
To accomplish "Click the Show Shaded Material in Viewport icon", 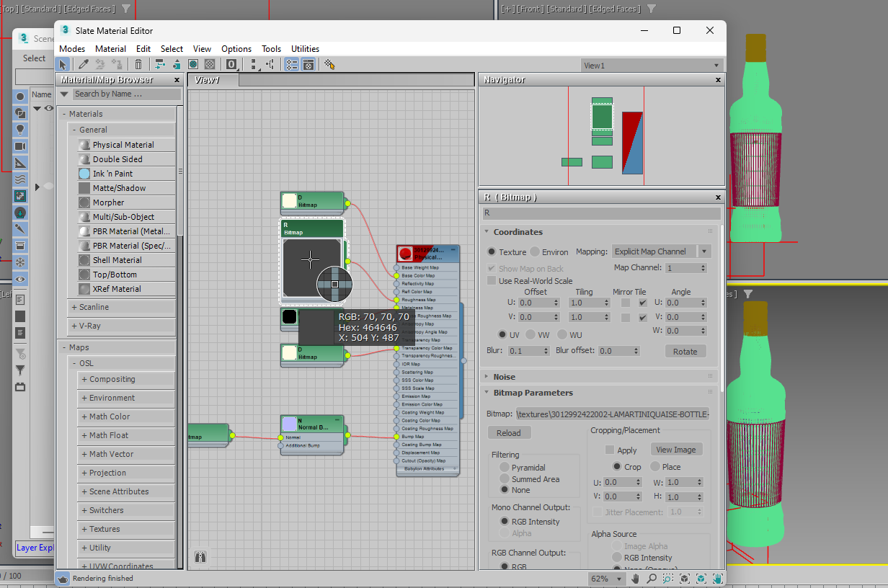I will point(193,65).
